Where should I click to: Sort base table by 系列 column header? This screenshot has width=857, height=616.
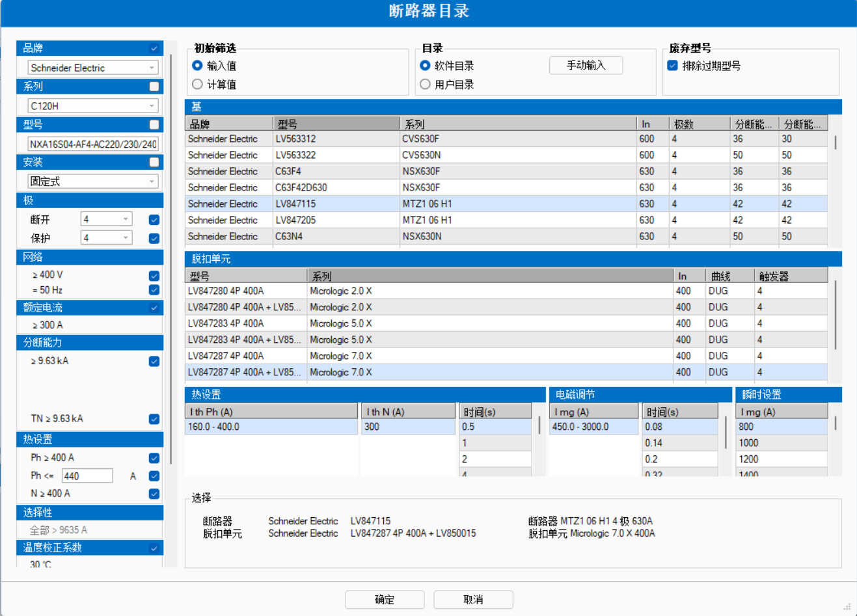point(518,124)
